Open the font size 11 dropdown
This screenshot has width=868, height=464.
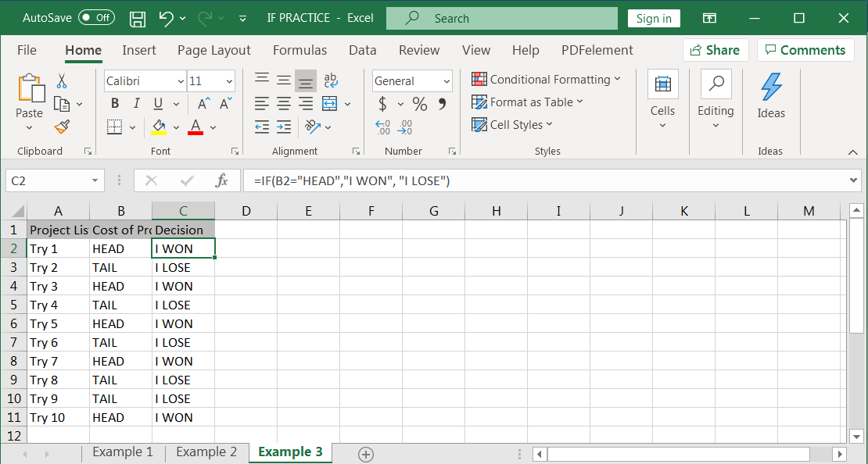click(x=229, y=81)
